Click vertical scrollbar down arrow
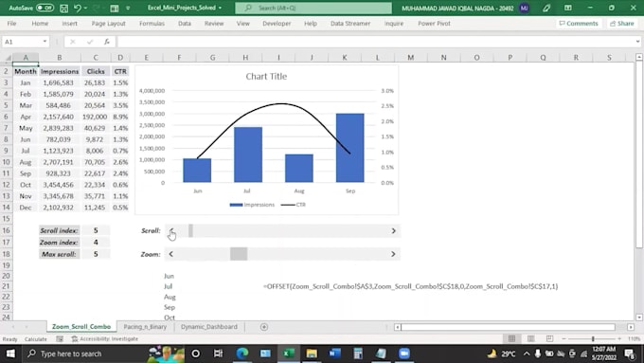644x363 pixels. (639, 318)
